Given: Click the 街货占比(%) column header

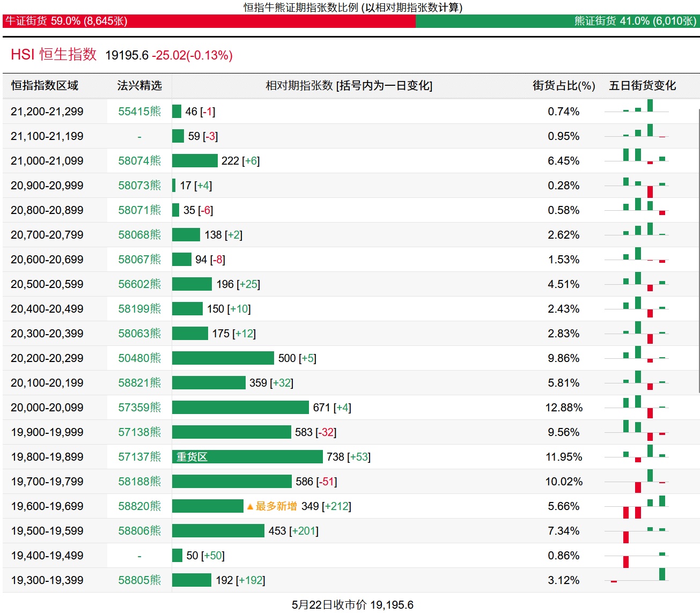Looking at the screenshot, I should pyautogui.click(x=564, y=86).
